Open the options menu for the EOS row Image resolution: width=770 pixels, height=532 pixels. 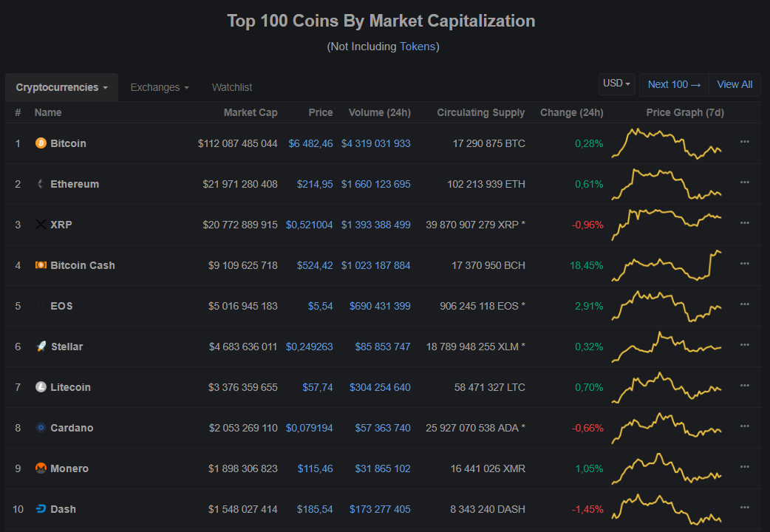(x=744, y=304)
